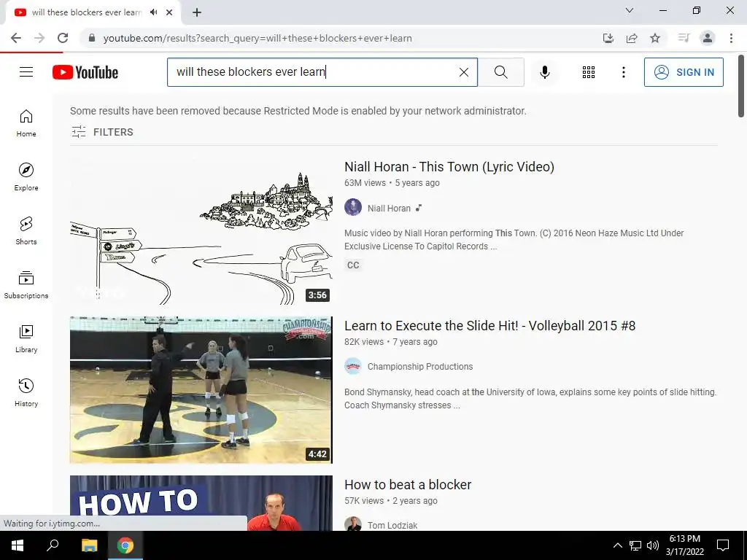Open the Chrome three-dot menu

point(731,38)
